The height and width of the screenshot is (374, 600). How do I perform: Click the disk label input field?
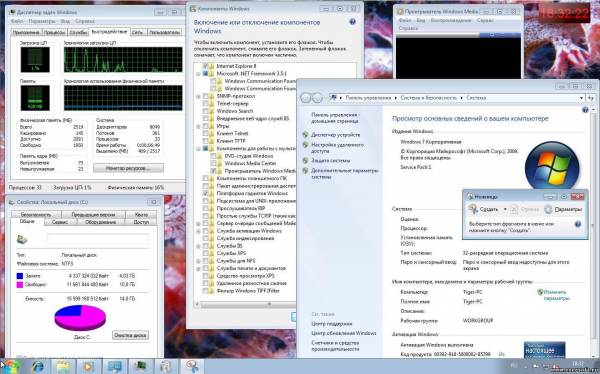98,240
